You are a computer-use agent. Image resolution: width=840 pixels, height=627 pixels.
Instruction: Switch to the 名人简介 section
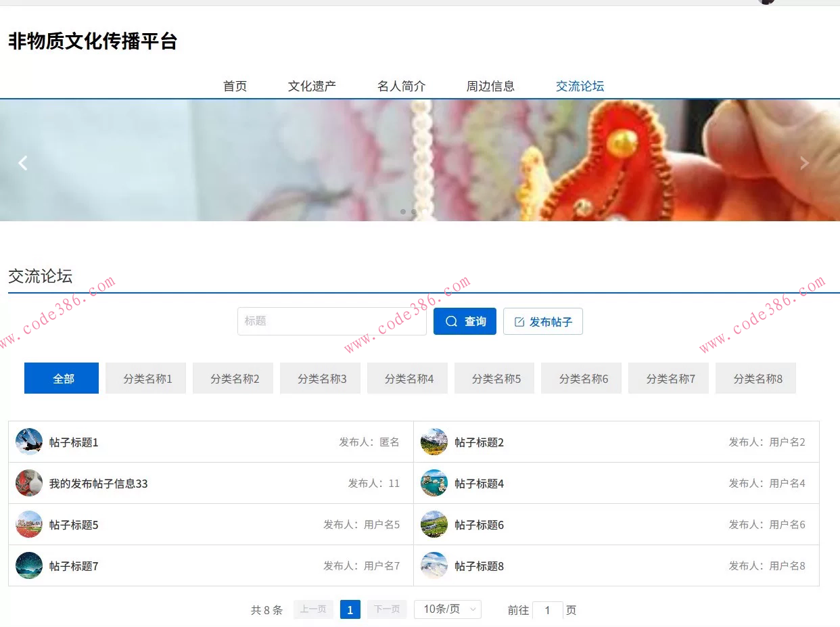coord(401,86)
